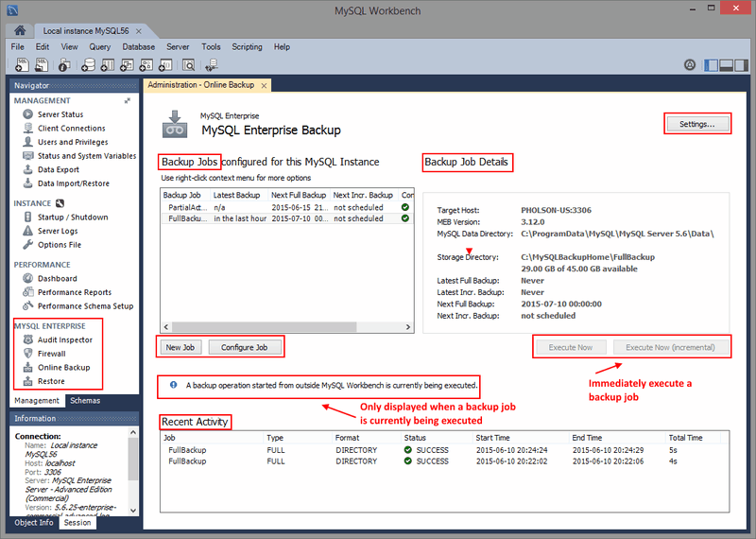Click the Firewall shield icon
Screen dimensions: 756x539
tap(28, 354)
